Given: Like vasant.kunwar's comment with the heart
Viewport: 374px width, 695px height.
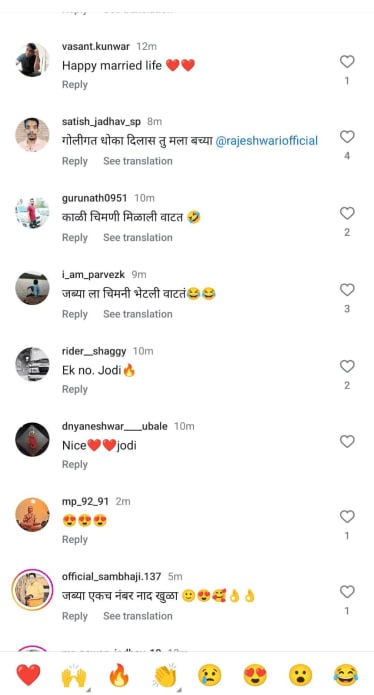Looking at the screenshot, I should (347, 61).
